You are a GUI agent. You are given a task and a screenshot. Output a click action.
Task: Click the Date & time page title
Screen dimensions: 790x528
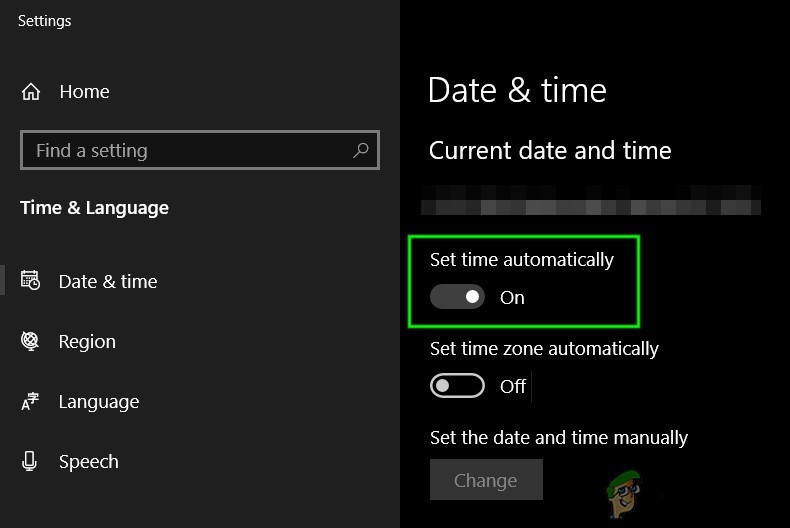517,91
